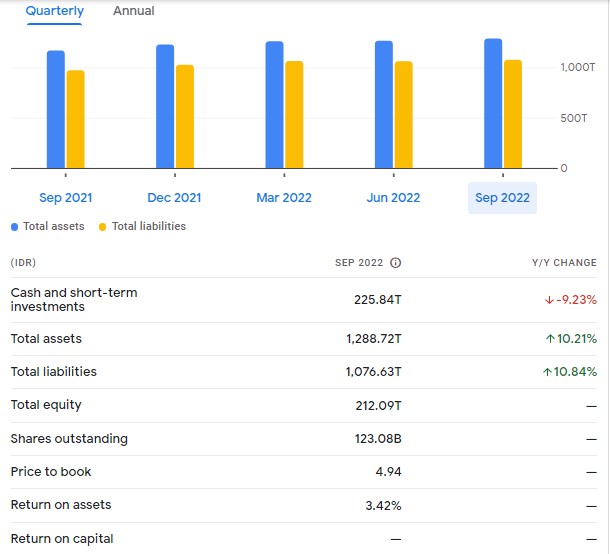Viewport: 610px width, 554px height.
Task: Click the Dec 2021 yellow liabilities bar
Action: [185, 116]
